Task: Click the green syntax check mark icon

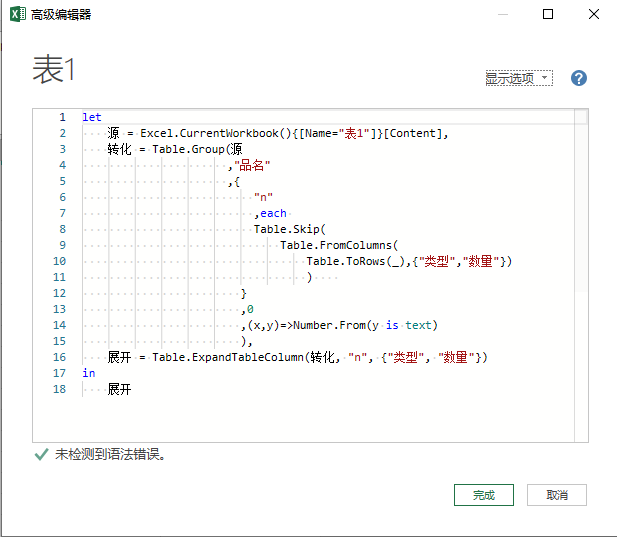Action: point(41,454)
